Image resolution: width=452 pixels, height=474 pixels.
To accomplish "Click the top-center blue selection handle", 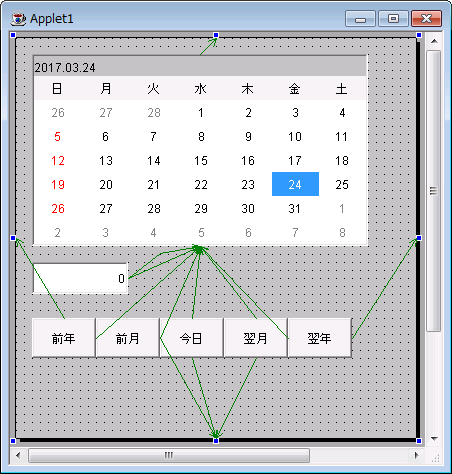I will 216,35.
